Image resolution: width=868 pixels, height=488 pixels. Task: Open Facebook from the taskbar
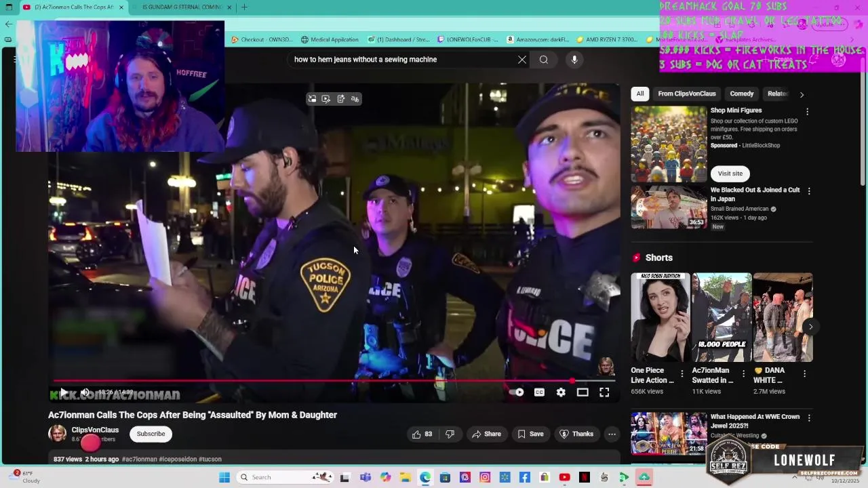pos(525,477)
